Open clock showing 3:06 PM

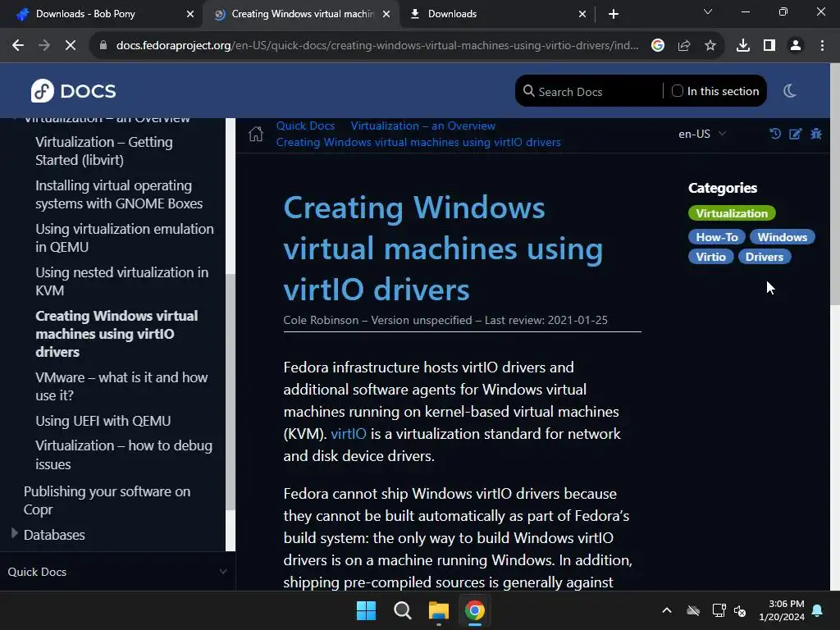pyautogui.click(x=782, y=610)
